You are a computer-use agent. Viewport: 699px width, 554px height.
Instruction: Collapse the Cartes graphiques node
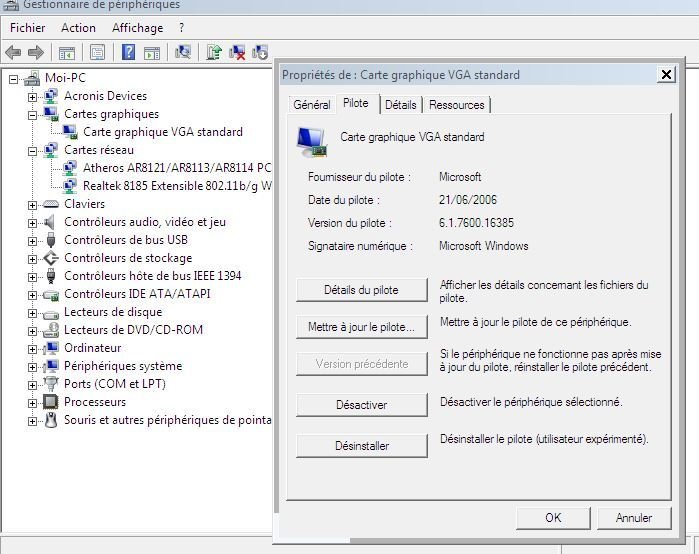[x=33, y=114]
